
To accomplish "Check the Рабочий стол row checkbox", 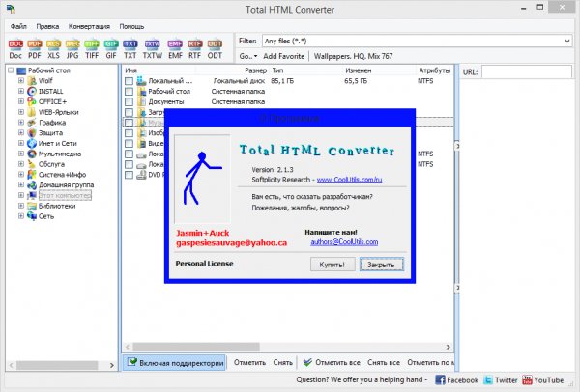I will [130, 92].
